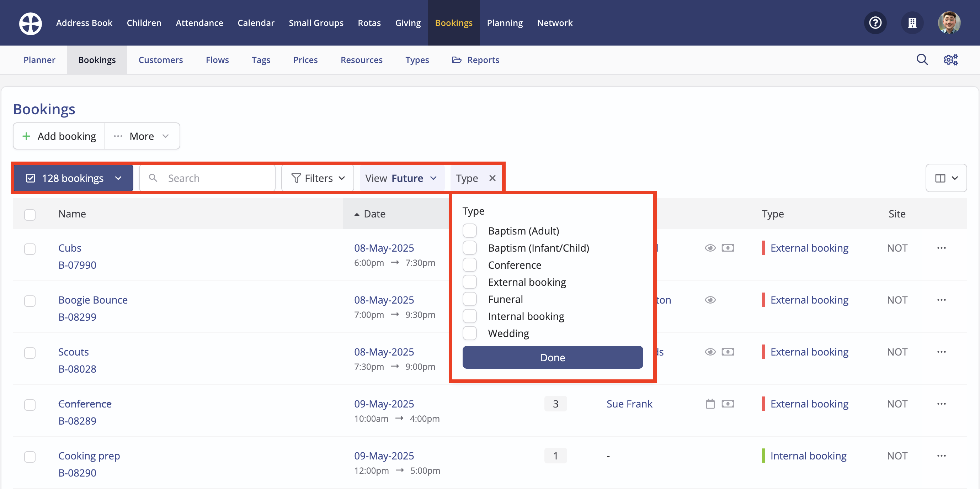This screenshot has width=980, height=489.
Task: Open Address Book module
Action: 84,23
